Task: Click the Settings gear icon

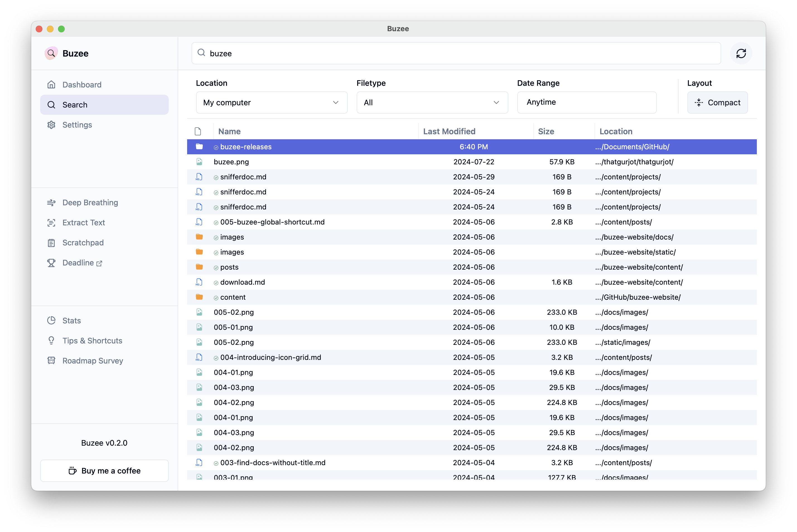Action: click(51, 125)
